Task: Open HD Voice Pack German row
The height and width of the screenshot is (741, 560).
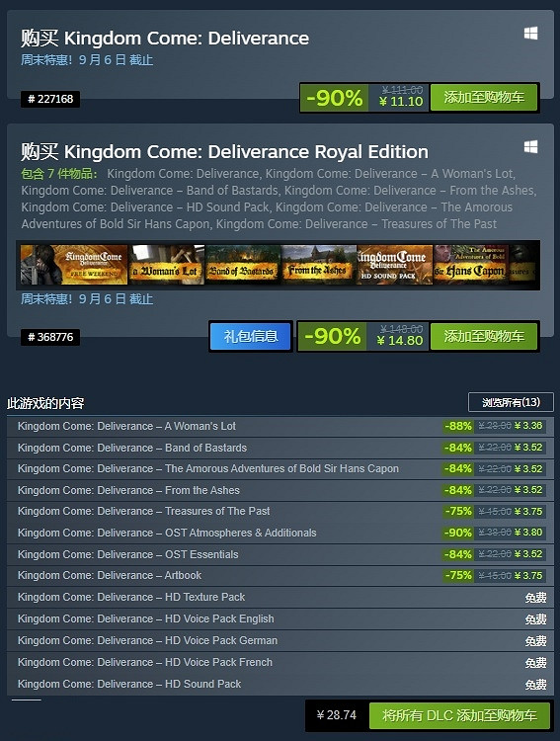Action: pos(280,641)
